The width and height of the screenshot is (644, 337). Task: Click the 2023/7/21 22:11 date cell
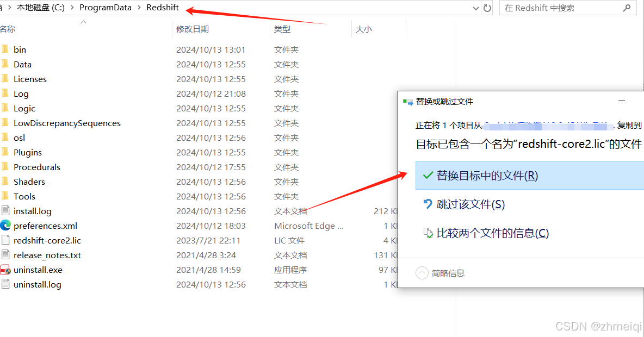click(208, 241)
